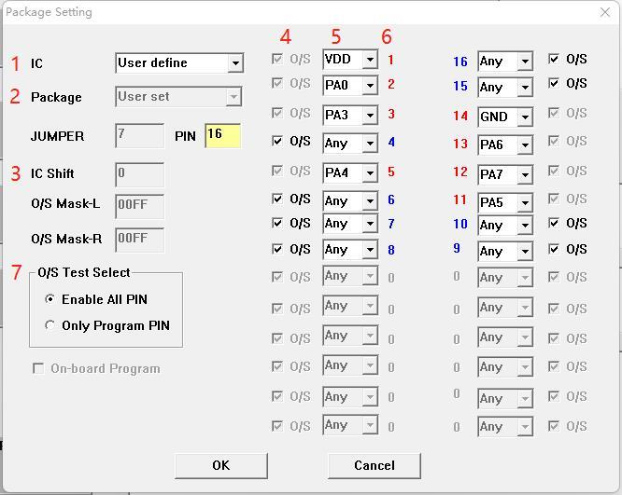Open the pin 9 Any dropdown
Viewport: 622px width, 496px height.
pyautogui.click(x=505, y=251)
